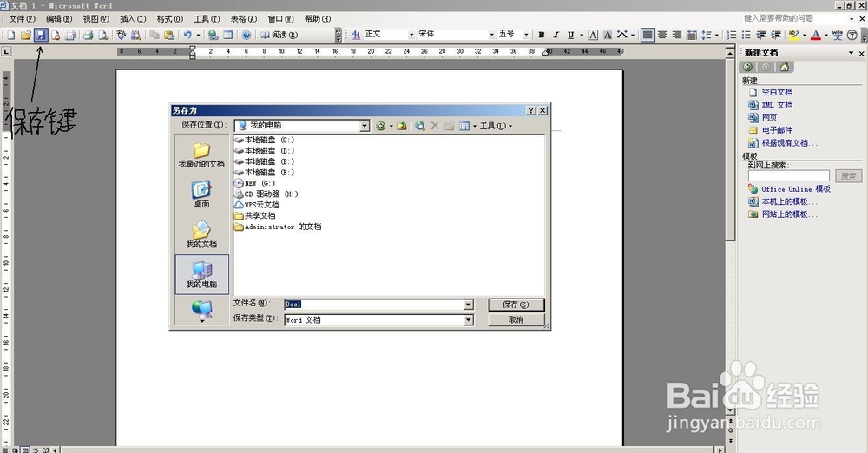Click the 保存 button in dialog

click(516, 305)
